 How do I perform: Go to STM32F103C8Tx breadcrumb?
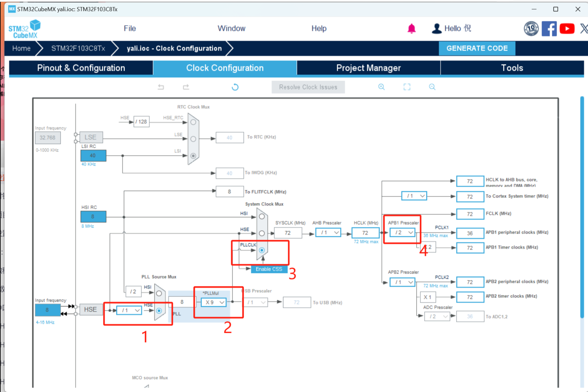click(78, 48)
